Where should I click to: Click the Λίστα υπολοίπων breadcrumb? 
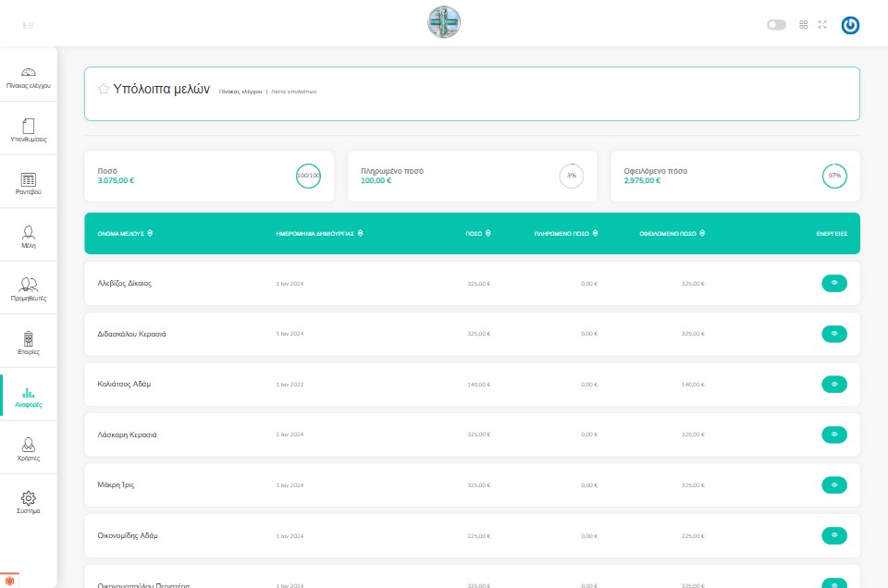[x=294, y=92]
